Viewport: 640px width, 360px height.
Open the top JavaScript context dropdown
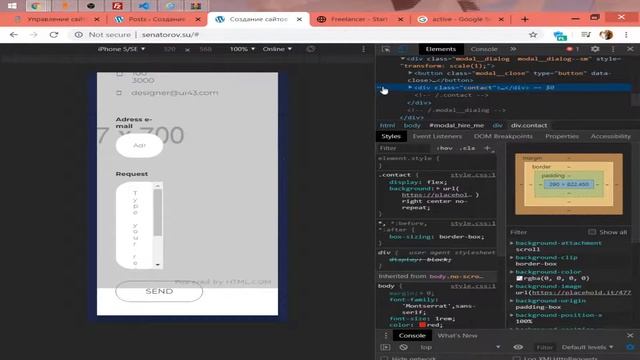click(x=460, y=347)
